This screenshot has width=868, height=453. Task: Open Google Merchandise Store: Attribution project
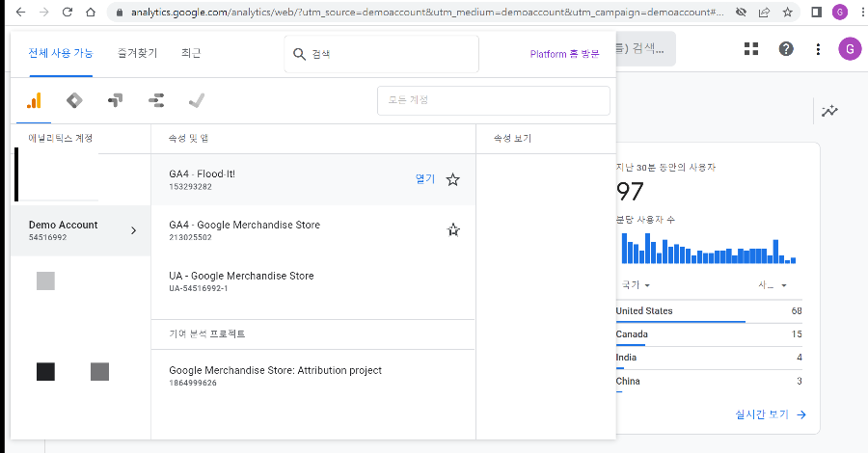pos(312,376)
